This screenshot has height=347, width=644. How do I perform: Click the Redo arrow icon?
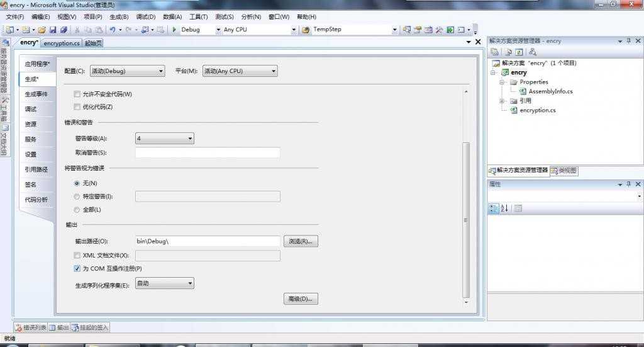tap(128, 30)
